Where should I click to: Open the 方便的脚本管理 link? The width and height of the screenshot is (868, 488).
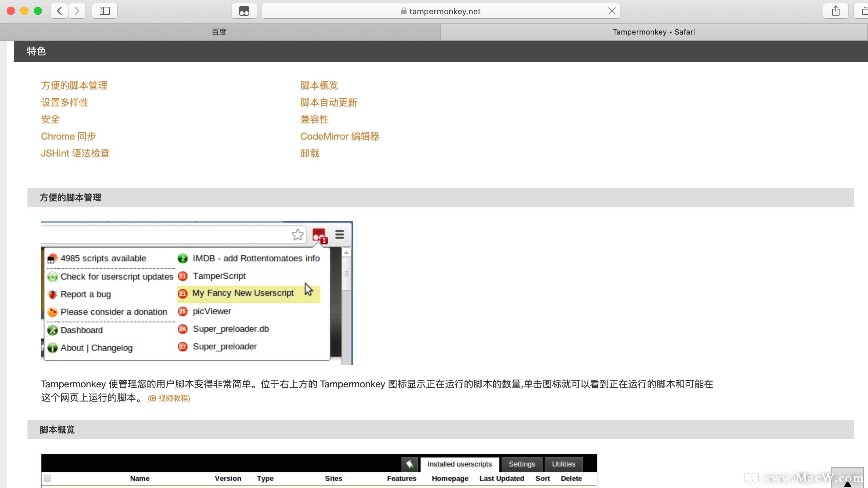pyautogui.click(x=74, y=85)
